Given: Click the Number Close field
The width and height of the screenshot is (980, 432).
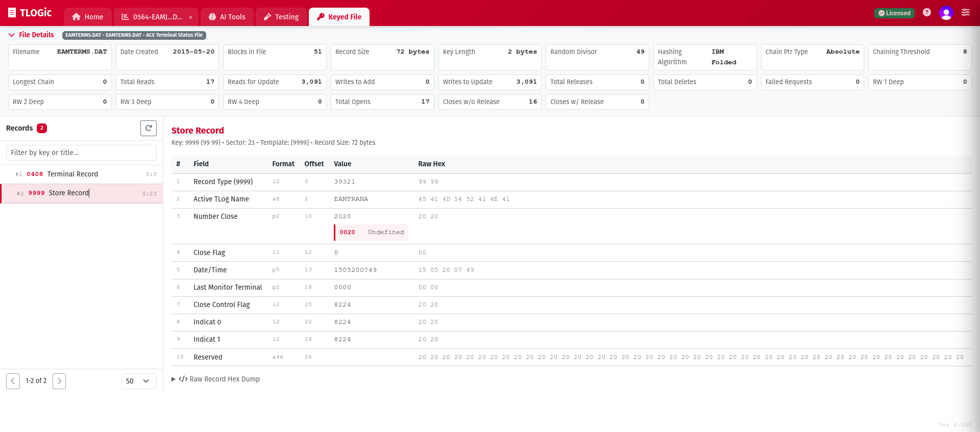Looking at the screenshot, I should click(215, 217).
